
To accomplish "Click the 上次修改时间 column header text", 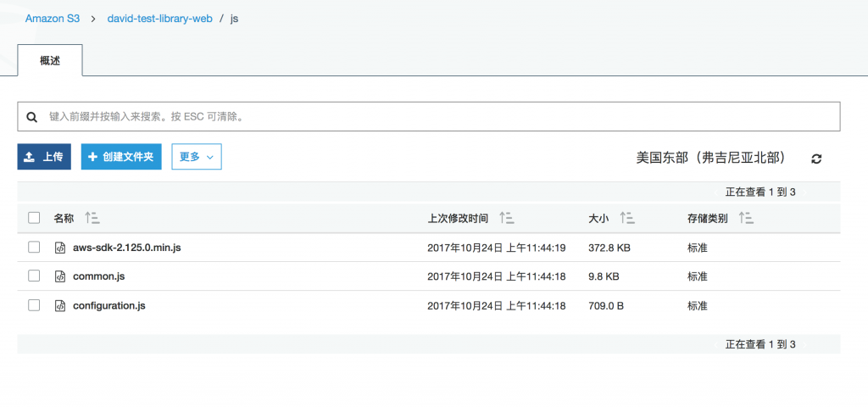I will click(x=458, y=218).
